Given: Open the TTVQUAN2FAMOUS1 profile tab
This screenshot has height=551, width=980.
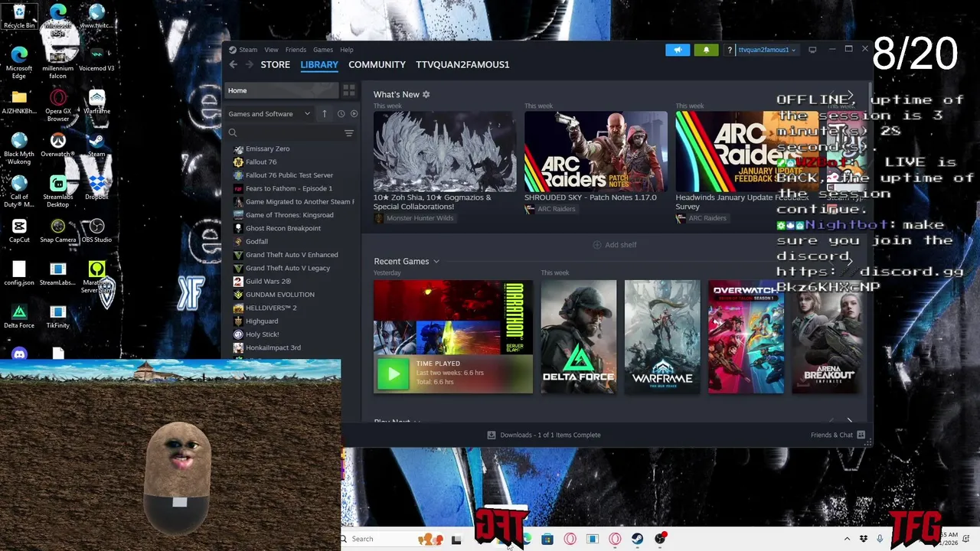Looking at the screenshot, I should pos(462,65).
